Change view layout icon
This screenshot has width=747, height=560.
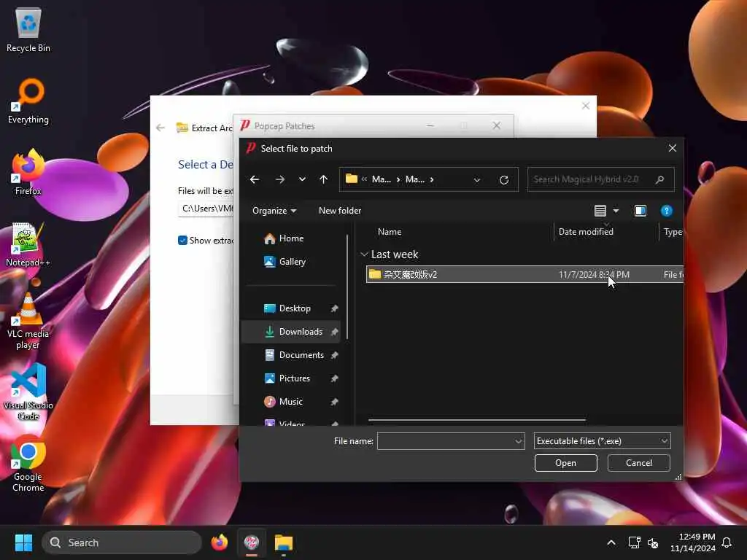pos(600,211)
